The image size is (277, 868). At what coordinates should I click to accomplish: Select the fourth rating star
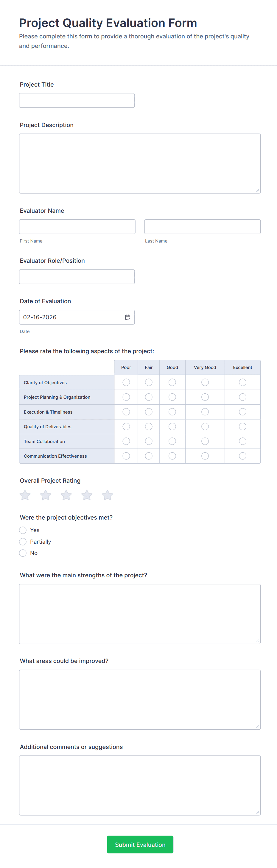tap(87, 495)
